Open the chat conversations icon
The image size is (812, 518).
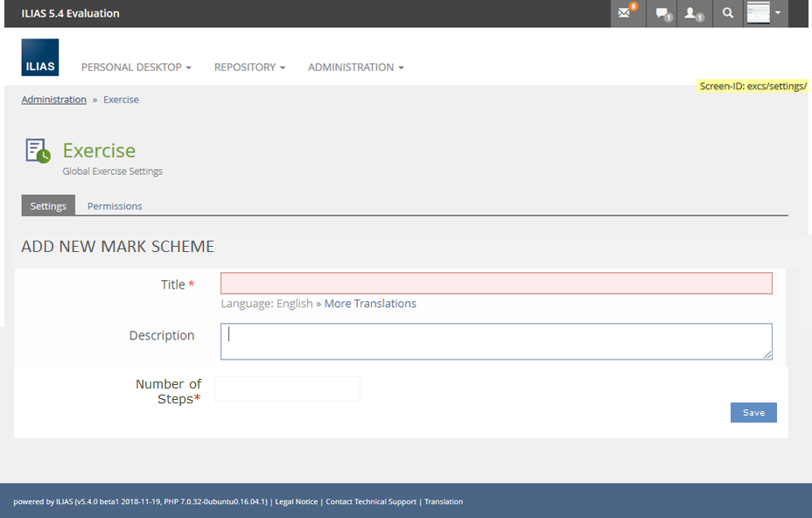pyautogui.click(x=662, y=13)
